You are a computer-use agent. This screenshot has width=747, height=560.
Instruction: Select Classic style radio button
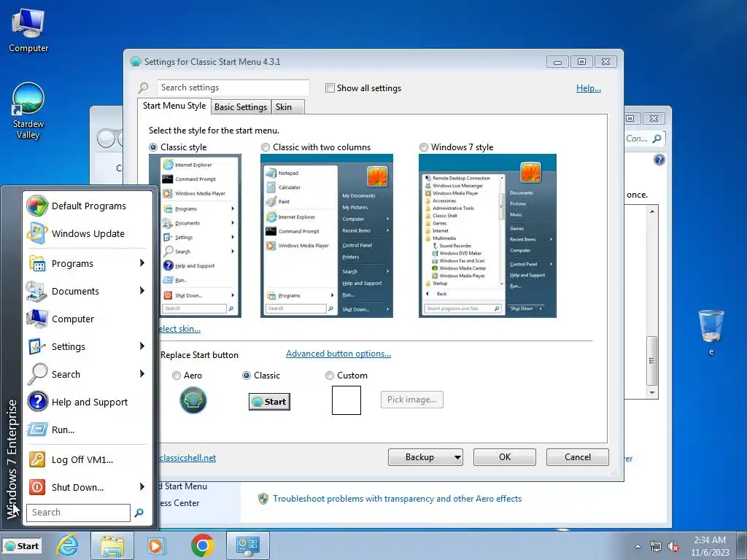[x=153, y=147]
